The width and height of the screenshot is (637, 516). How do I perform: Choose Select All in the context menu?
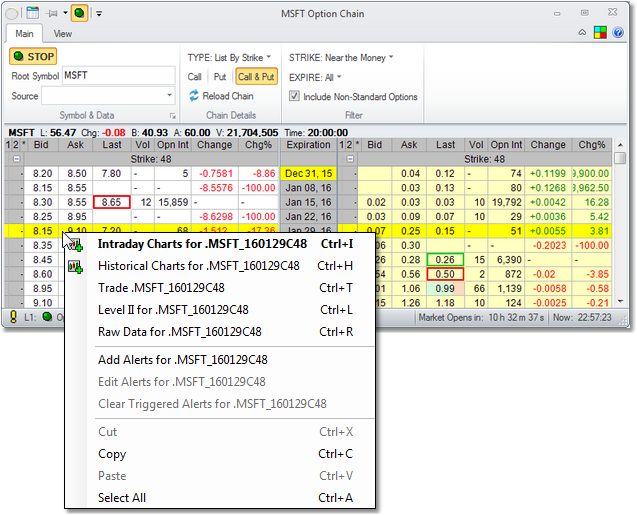[x=220, y=497]
